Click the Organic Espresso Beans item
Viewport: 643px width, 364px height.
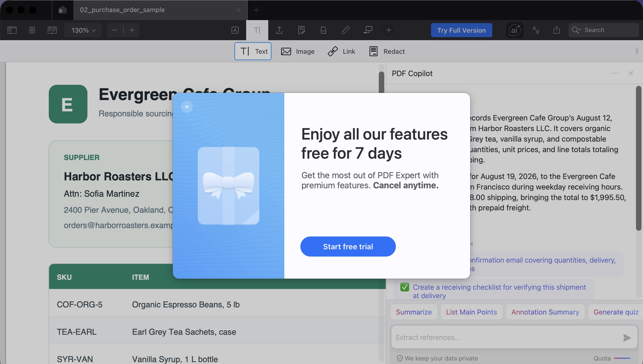pyautogui.click(x=186, y=305)
